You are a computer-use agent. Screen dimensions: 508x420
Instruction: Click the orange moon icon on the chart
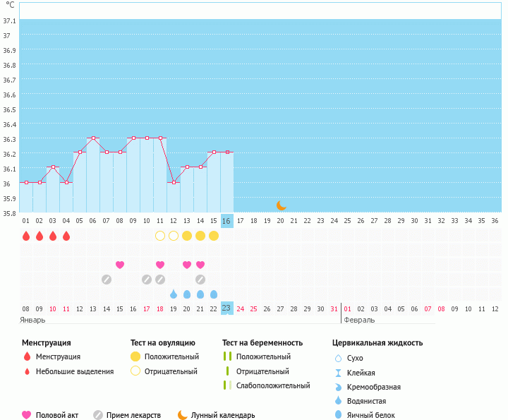click(x=281, y=205)
